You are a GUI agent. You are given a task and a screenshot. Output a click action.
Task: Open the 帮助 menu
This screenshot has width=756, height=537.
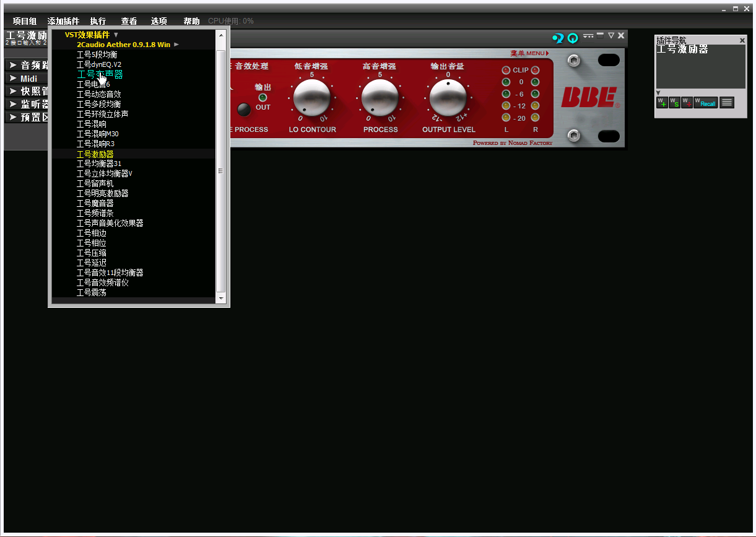click(x=191, y=21)
